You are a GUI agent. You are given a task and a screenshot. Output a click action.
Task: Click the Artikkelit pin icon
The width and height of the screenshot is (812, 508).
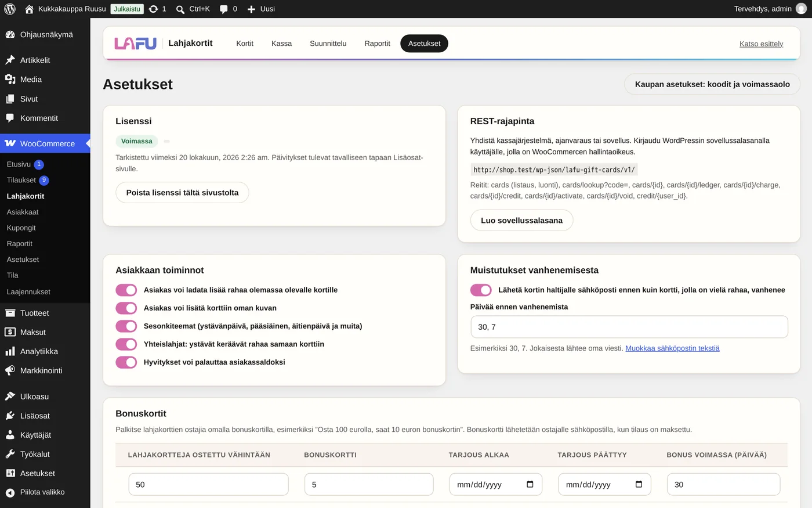10,60
